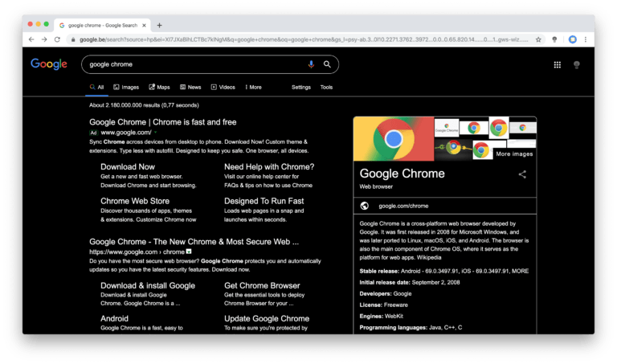Click the magnifier search button
The height and width of the screenshot is (364, 617).
pyautogui.click(x=327, y=64)
